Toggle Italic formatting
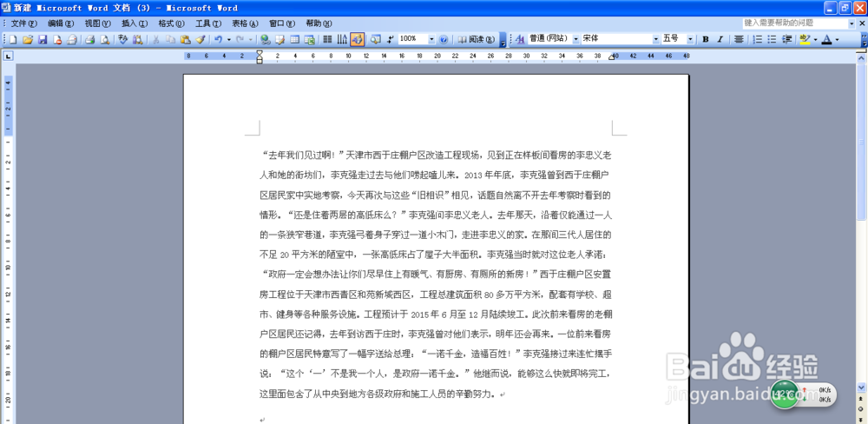868x424 pixels. pos(720,39)
